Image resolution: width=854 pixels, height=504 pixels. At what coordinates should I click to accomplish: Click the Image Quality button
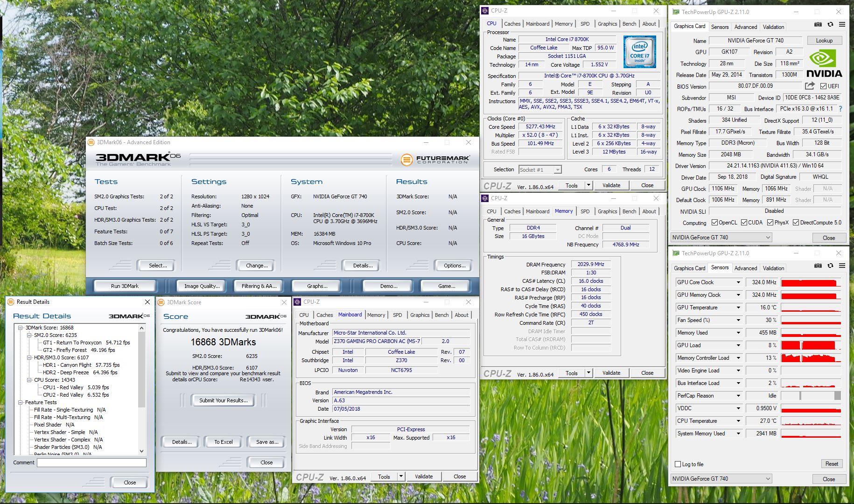click(x=202, y=286)
